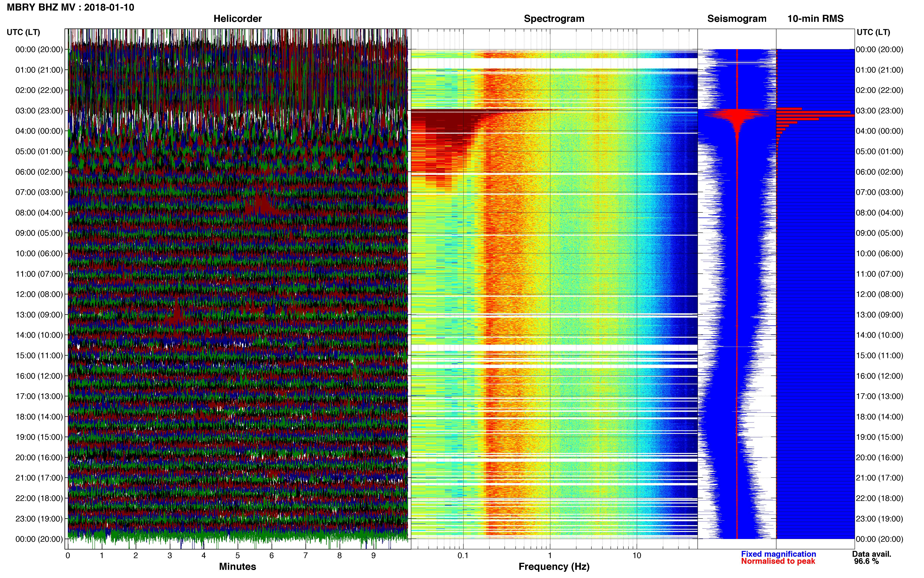The width and height of the screenshot is (924, 578).
Task: Click the Seismogram panel heading
Action: [x=737, y=19]
